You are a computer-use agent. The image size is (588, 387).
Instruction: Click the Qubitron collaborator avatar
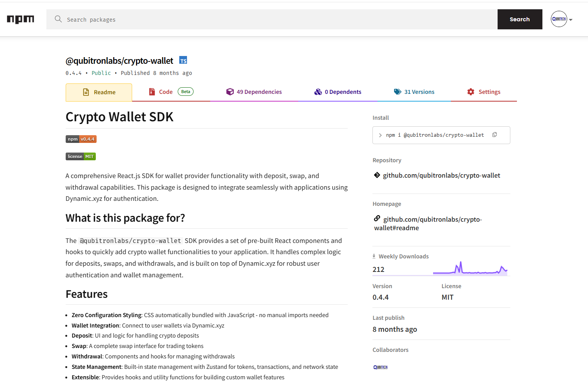(381, 367)
